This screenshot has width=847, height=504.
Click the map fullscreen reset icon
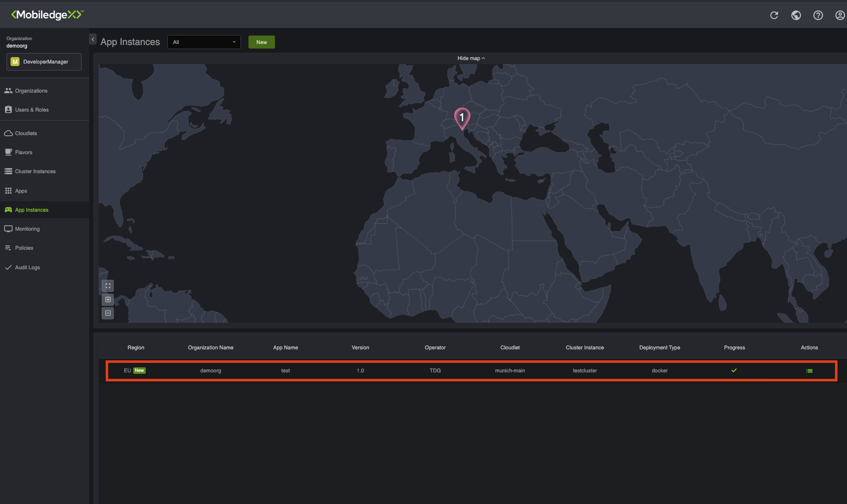[x=108, y=286]
